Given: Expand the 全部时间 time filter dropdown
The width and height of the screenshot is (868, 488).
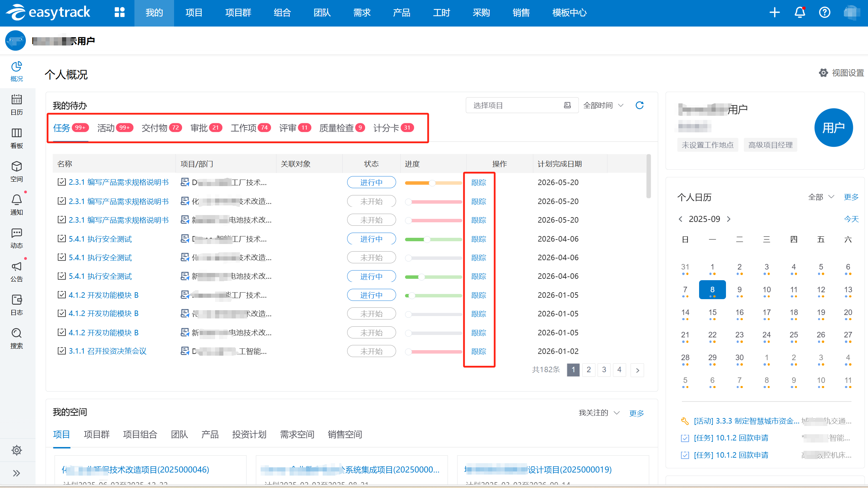Looking at the screenshot, I should pos(603,105).
